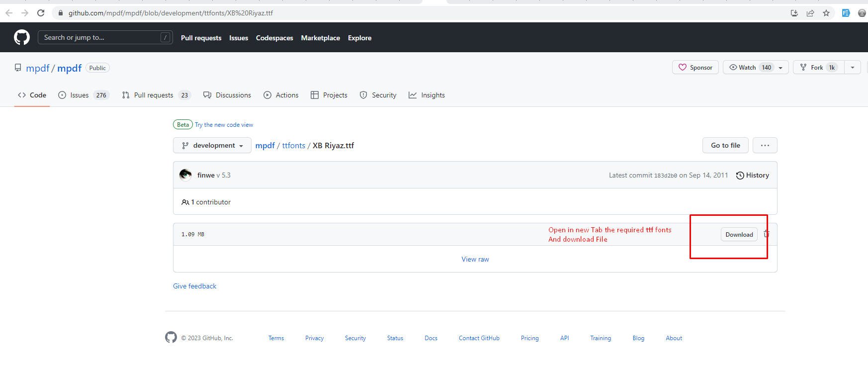Click Explore in top header
Viewport: 868px width, 370px height.
pos(360,38)
